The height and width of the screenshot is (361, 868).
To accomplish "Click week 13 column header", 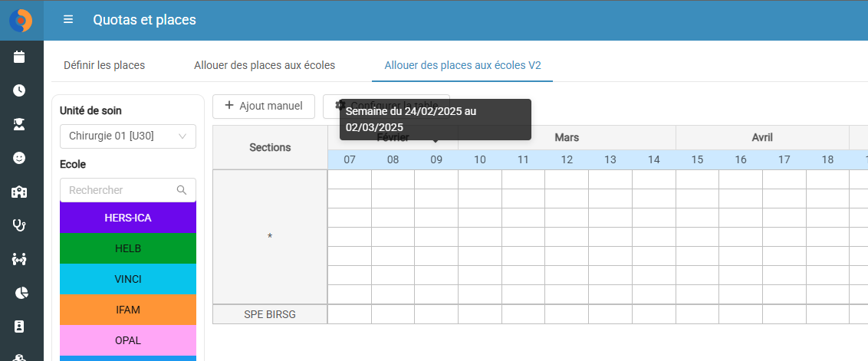I will click(x=610, y=160).
